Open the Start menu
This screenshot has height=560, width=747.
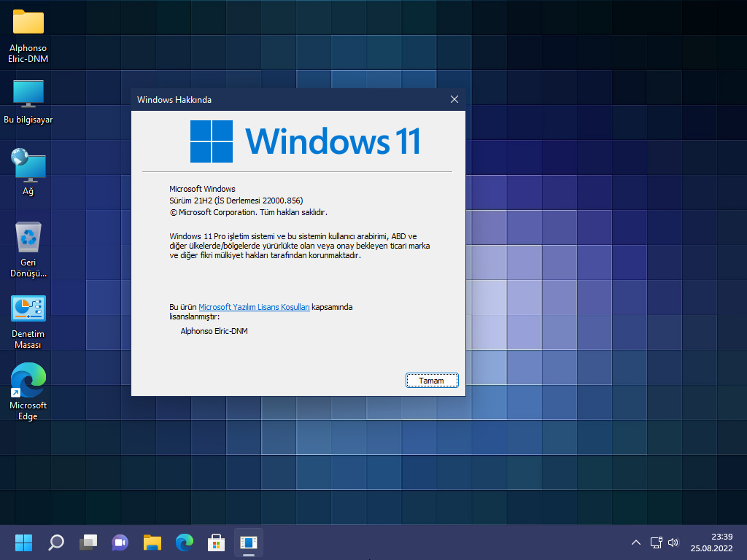(23, 542)
